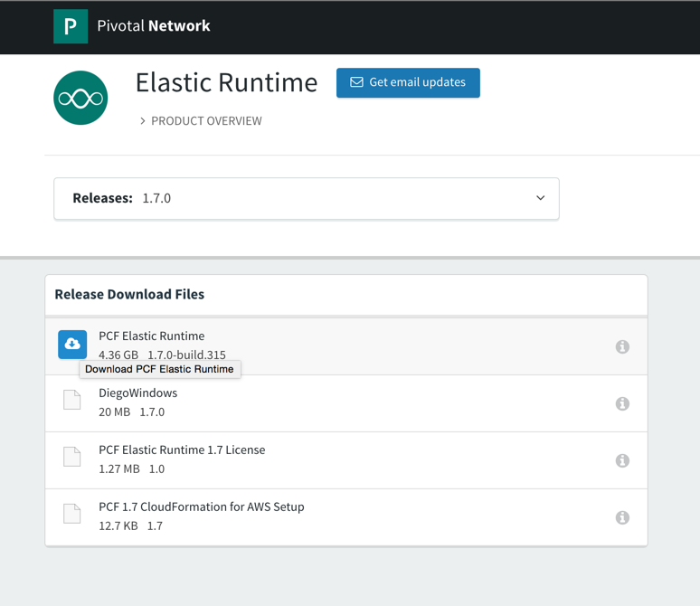The width and height of the screenshot is (700, 606).
Task: Expand the PRODUCT OVERVIEW section
Action: [201, 120]
